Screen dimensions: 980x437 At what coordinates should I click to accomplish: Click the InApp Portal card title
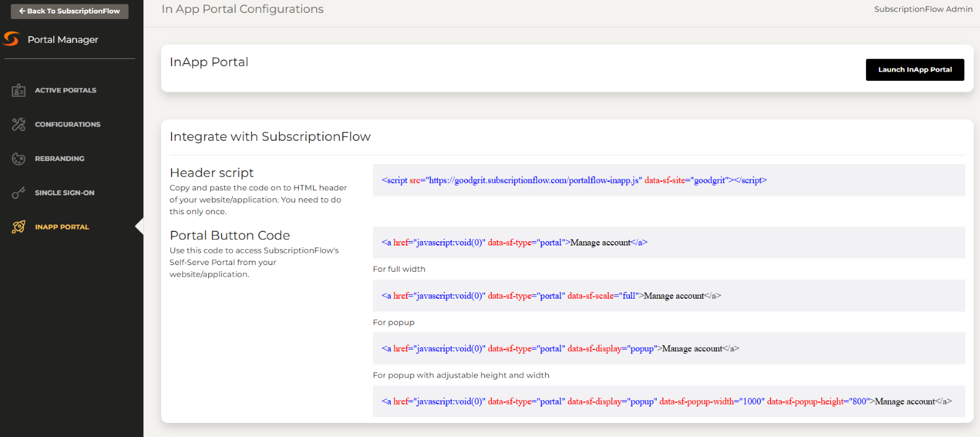209,62
